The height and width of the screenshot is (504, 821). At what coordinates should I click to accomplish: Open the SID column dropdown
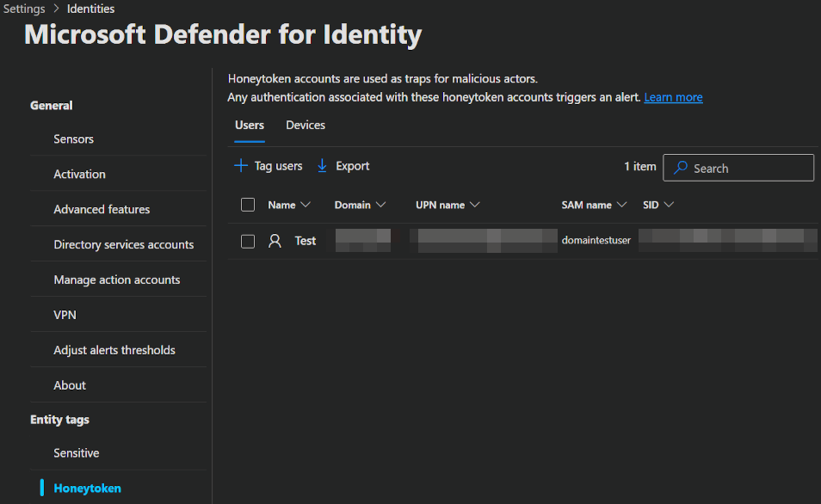click(x=669, y=206)
